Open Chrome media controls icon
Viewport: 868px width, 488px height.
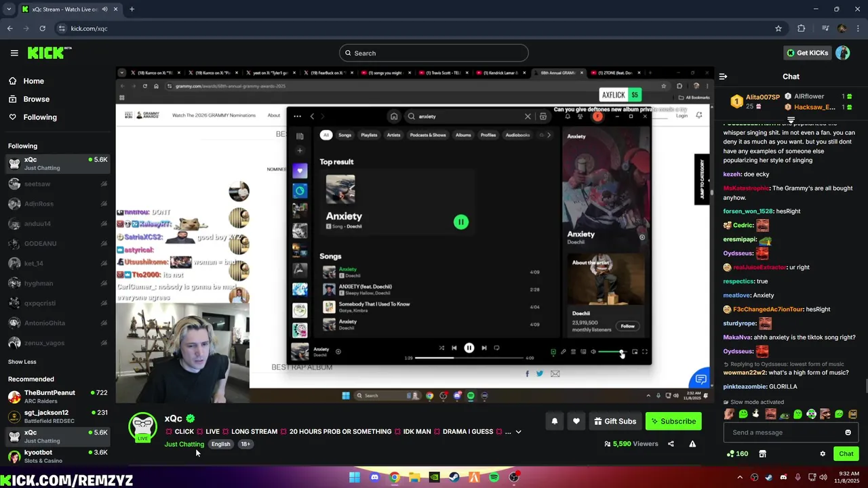coord(825,28)
